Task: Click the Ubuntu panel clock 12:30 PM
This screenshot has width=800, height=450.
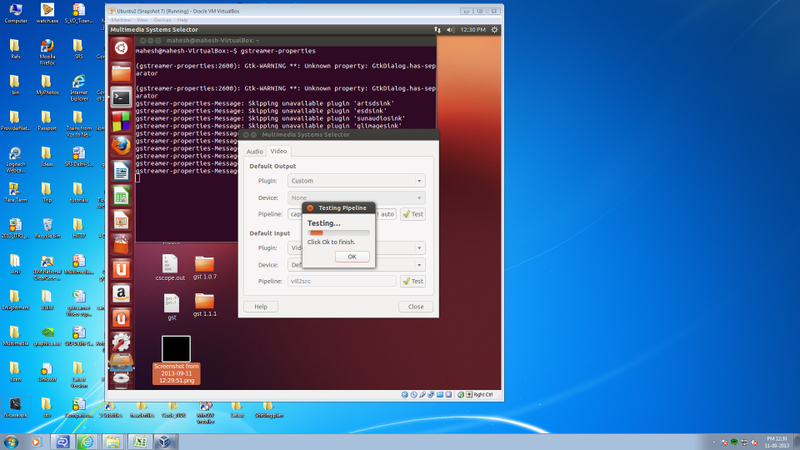Action: pos(473,30)
